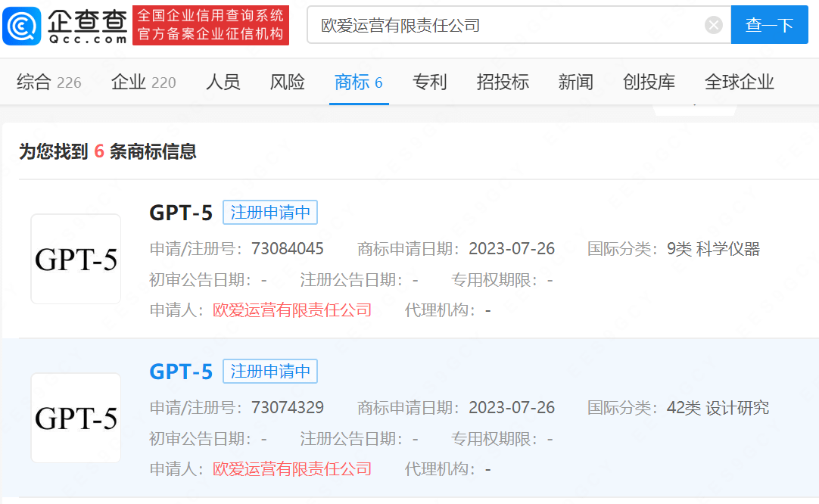819x504 pixels.
Task: Click 9类 科学仪器 classification text
Action: (713, 249)
